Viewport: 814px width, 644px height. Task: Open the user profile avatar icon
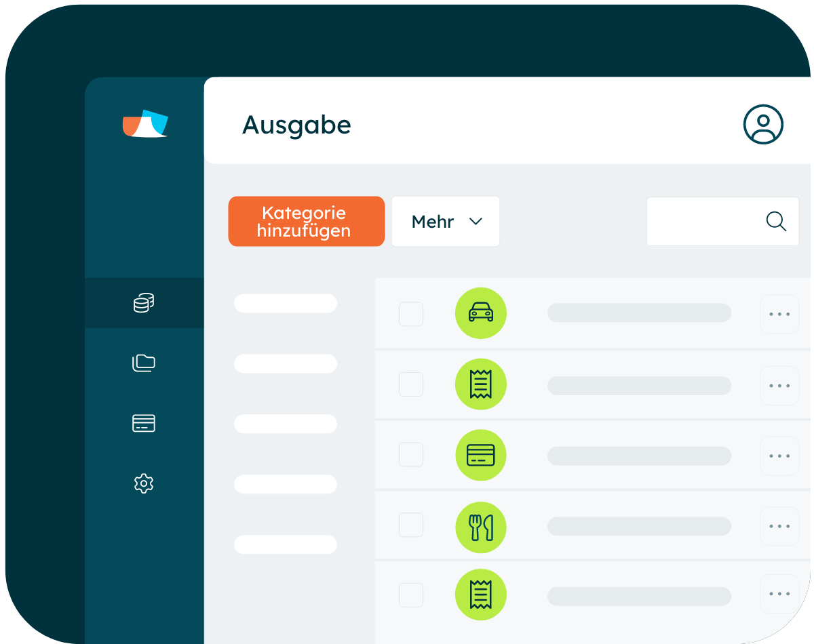[x=763, y=124]
